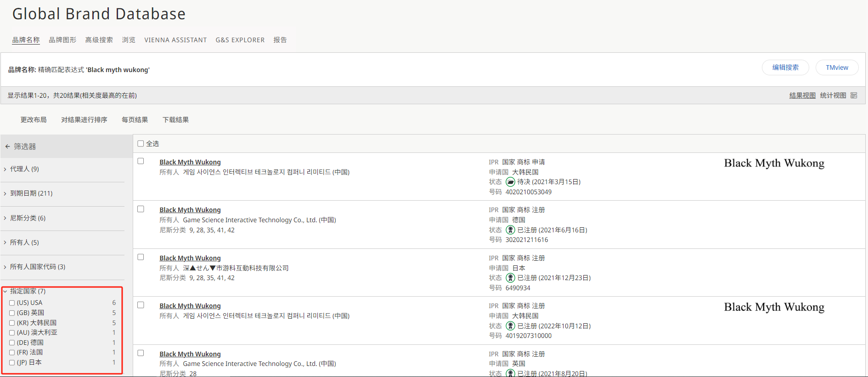Click the 编辑搜索 button

click(785, 68)
